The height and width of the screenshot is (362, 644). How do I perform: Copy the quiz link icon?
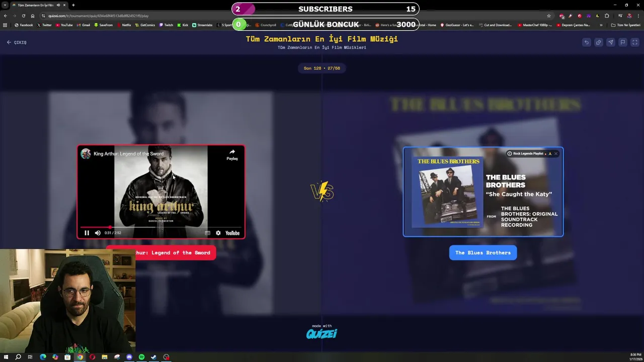(x=599, y=42)
